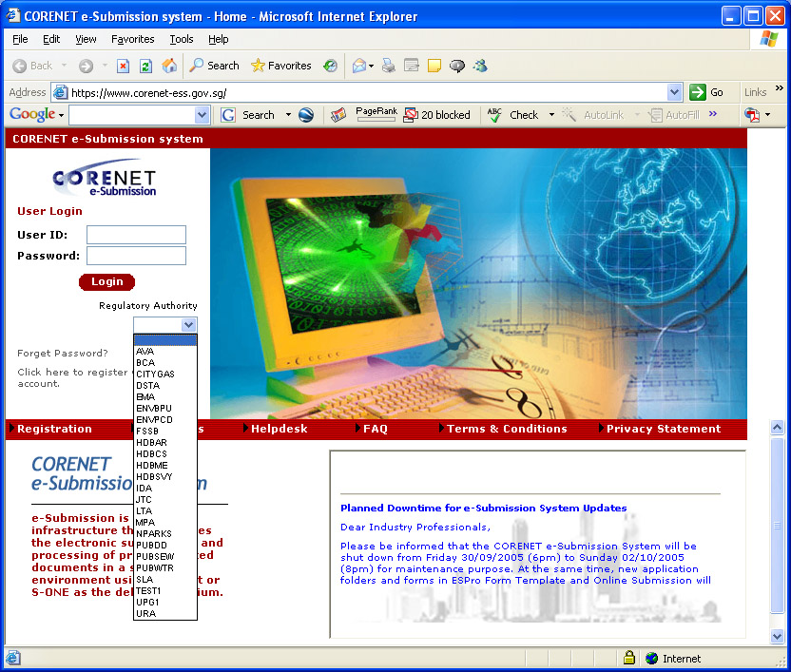
Task: Click the Google globe search-site icon
Action: [x=306, y=115]
